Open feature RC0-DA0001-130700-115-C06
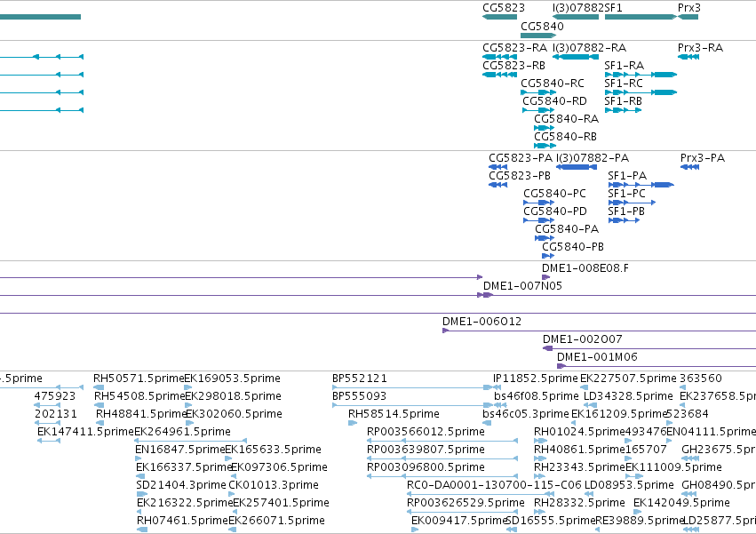Viewport: 756px width, 534px height. click(x=481, y=494)
